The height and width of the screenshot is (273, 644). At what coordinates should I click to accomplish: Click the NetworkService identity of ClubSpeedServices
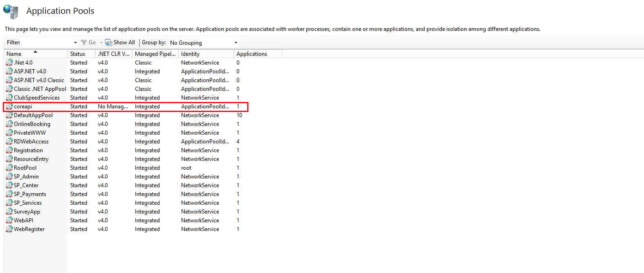pos(200,98)
